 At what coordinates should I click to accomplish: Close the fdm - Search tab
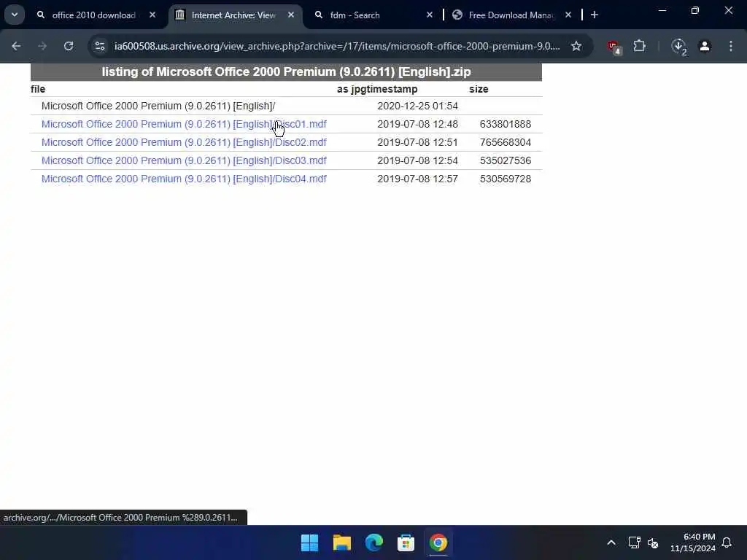[430, 15]
